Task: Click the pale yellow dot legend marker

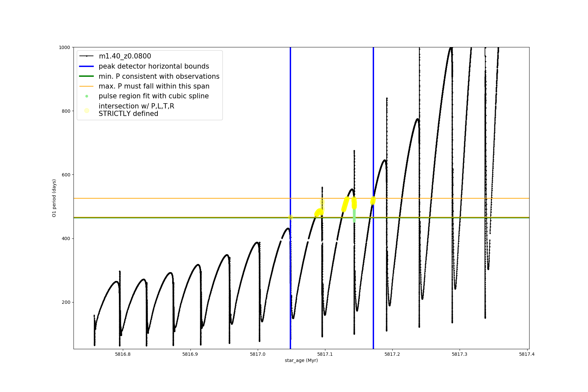Action: [87, 110]
